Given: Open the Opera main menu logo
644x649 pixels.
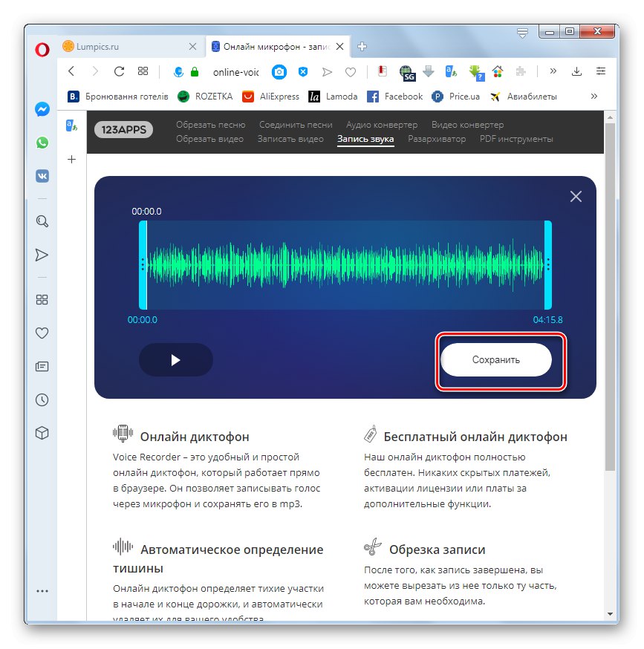Looking at the screenshot, I should [x=42, y=49].
